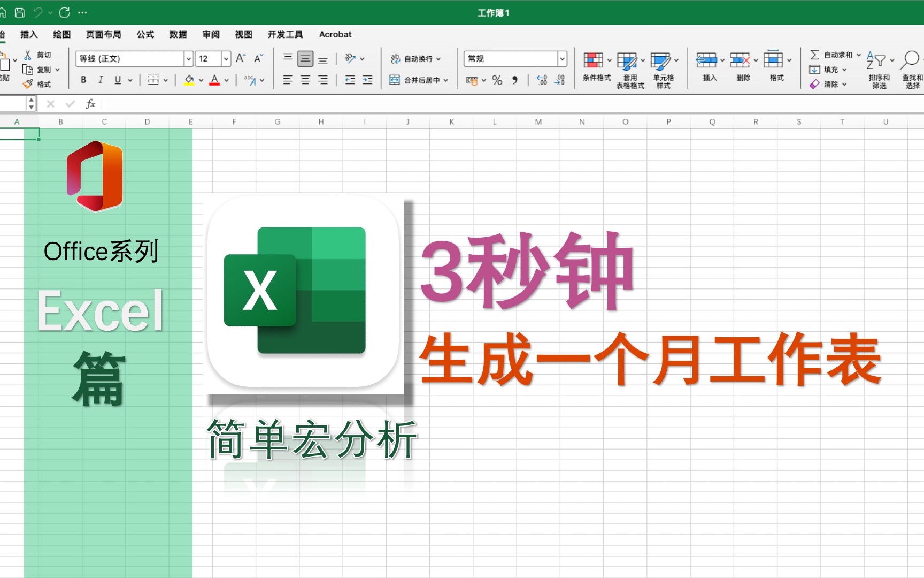
Task: Click the Delete cells (删除) icon
Action: click(741, 60)
